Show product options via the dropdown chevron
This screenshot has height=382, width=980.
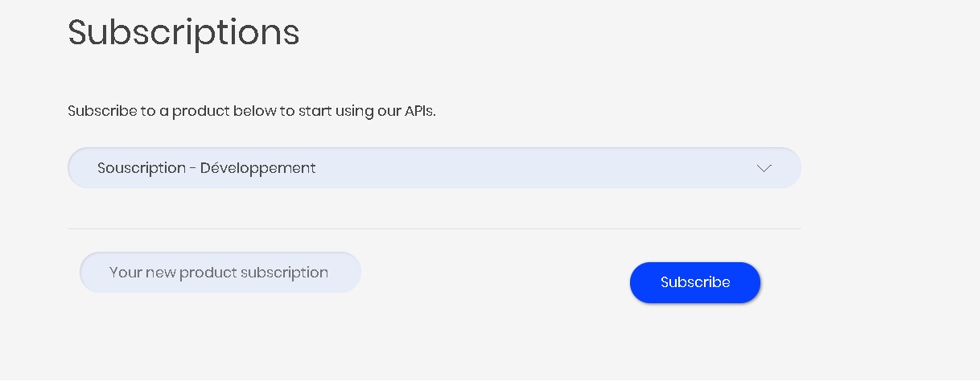pos(764,168)
